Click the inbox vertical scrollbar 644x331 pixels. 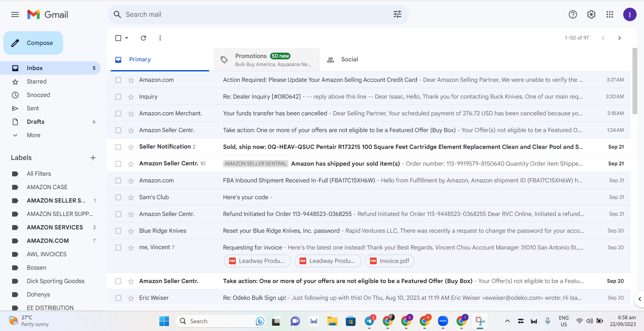click(635, 81)
